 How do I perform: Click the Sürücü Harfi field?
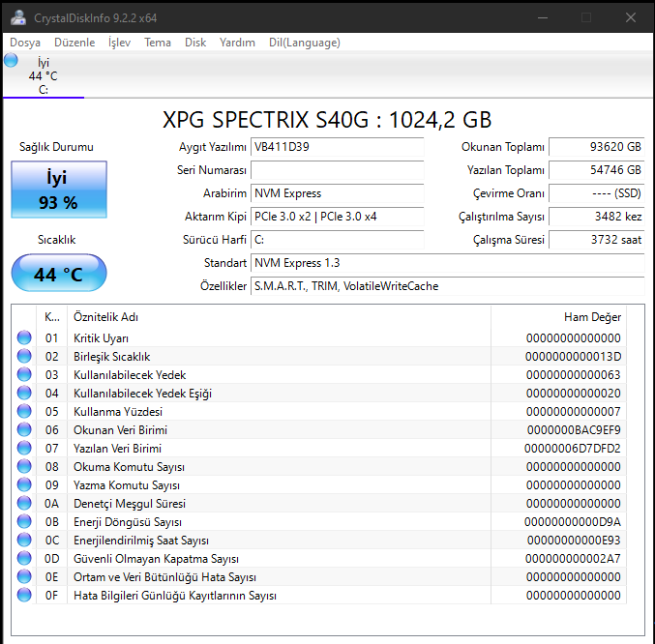337,240
